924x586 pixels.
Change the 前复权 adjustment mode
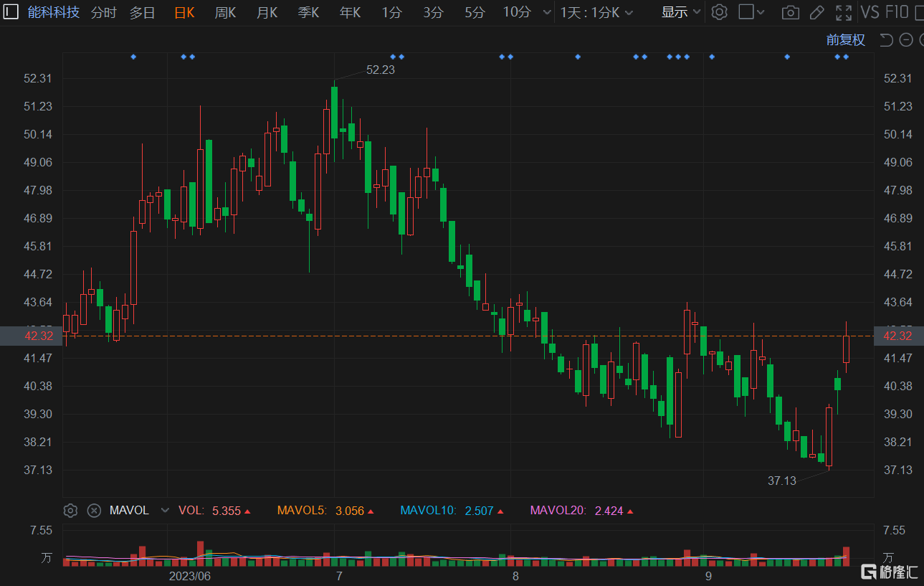click(846, 40)
